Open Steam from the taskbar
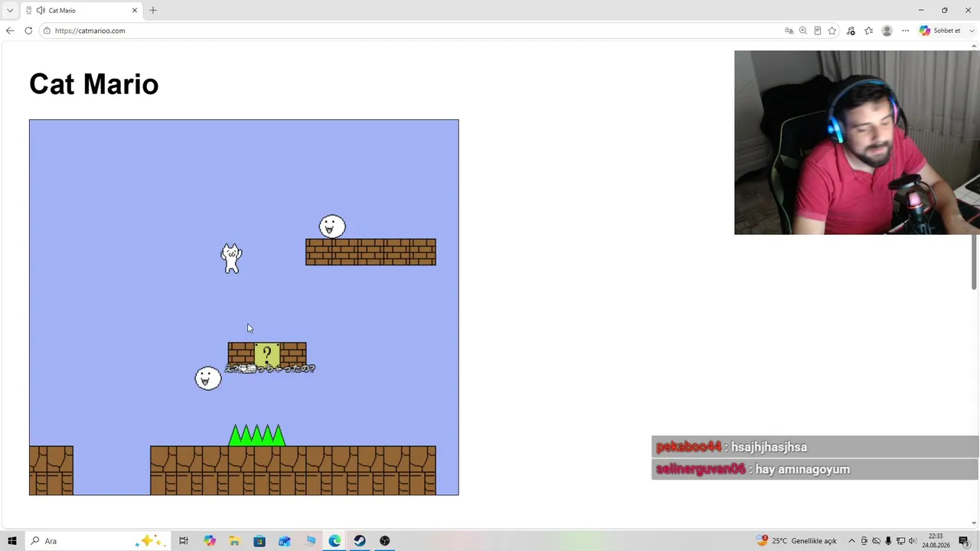 360,541
